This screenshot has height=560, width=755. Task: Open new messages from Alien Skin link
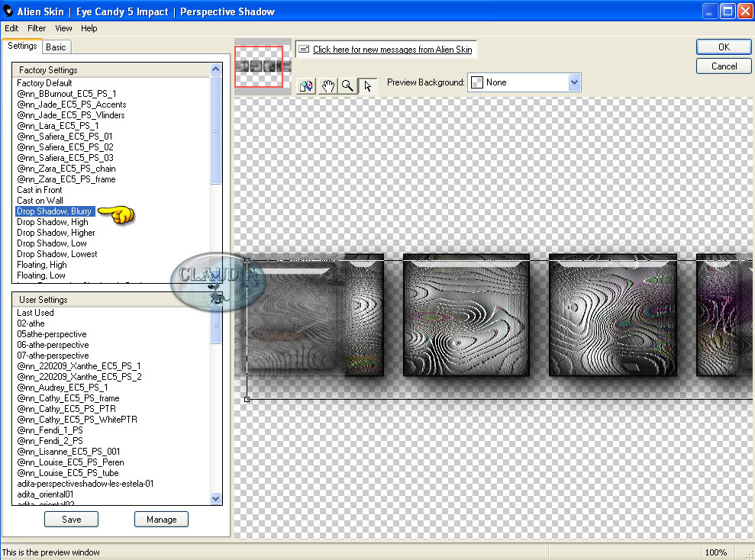pos(392,49)
